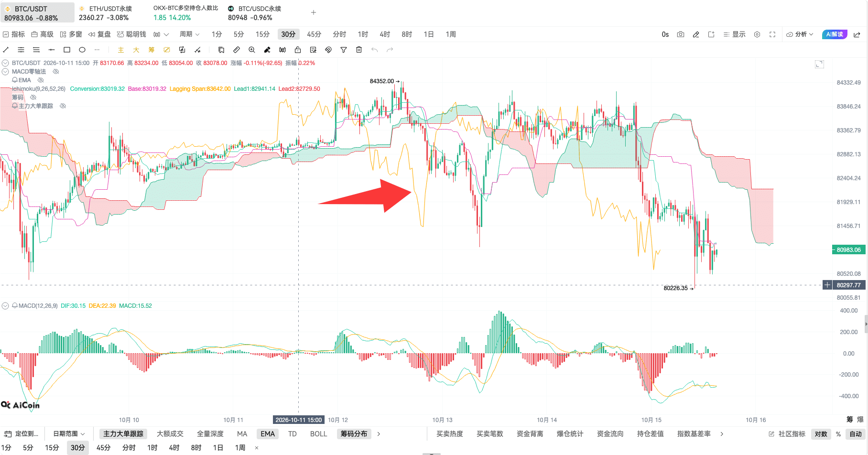Share the chart via share icon
This screenshot has height=455, width=868.
click(x=857, y=34)
